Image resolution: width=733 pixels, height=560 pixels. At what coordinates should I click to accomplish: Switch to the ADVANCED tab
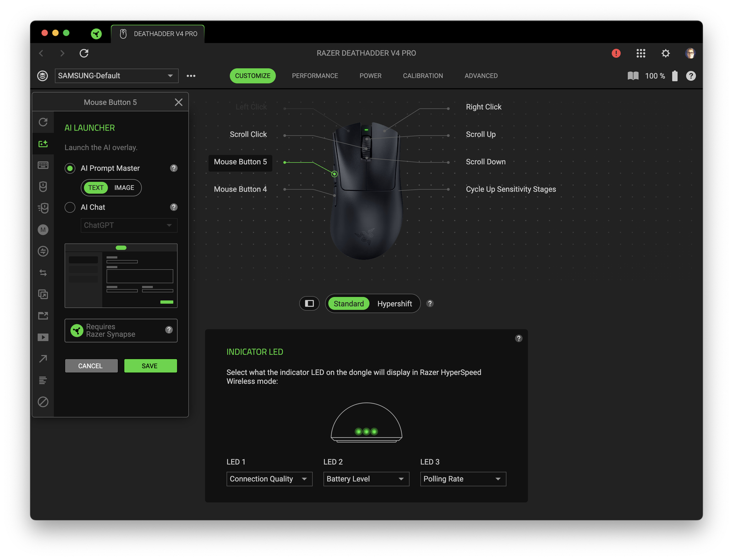pos(481,76)
